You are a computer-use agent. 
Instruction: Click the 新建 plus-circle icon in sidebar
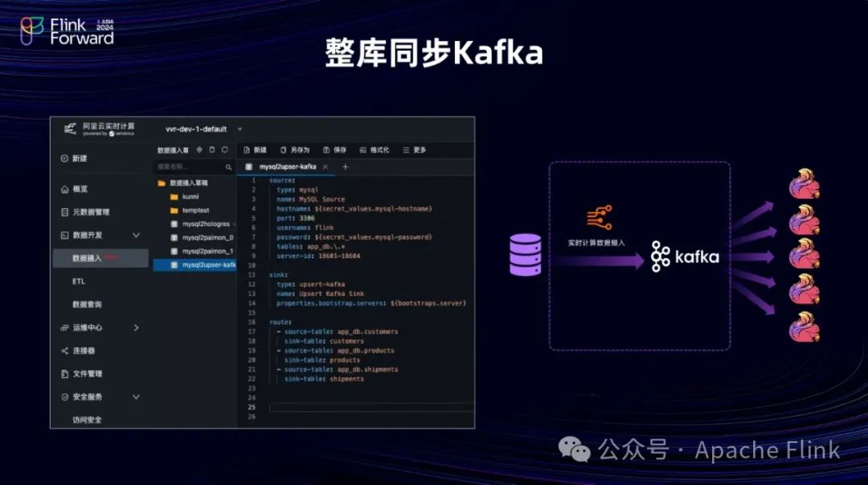click(x=64, y=158)
